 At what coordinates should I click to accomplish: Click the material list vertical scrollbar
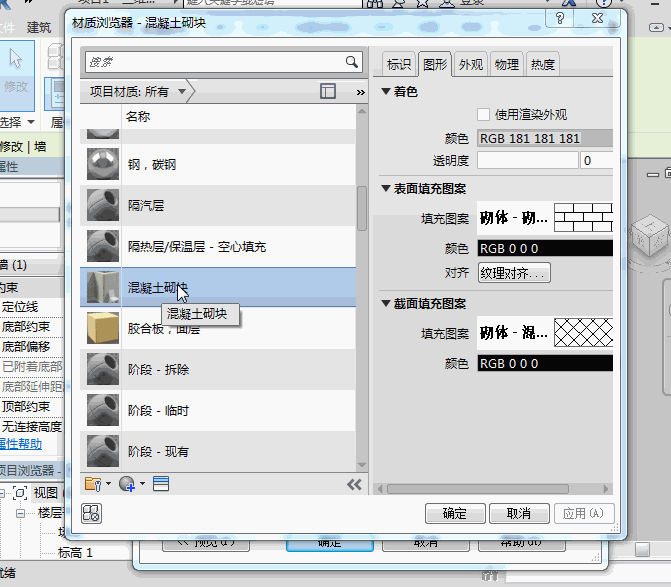coord(362,208)
